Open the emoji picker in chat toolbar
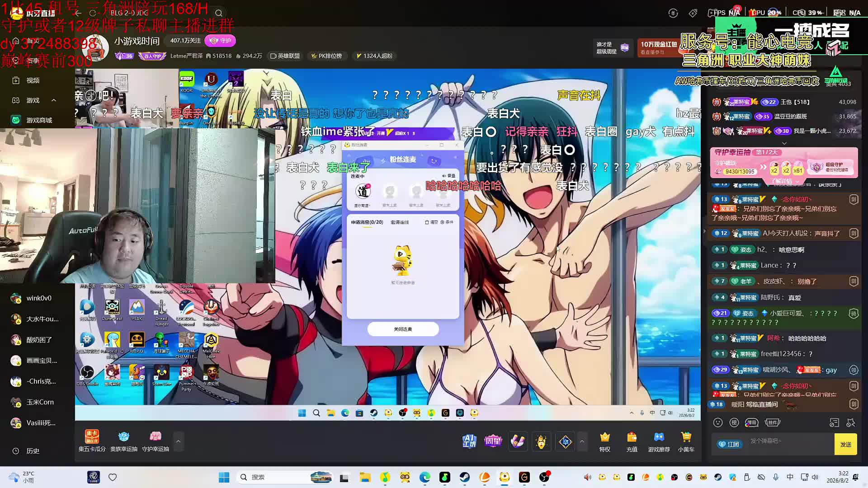This screenshot has height=488, width=868. tap(718, 422)
